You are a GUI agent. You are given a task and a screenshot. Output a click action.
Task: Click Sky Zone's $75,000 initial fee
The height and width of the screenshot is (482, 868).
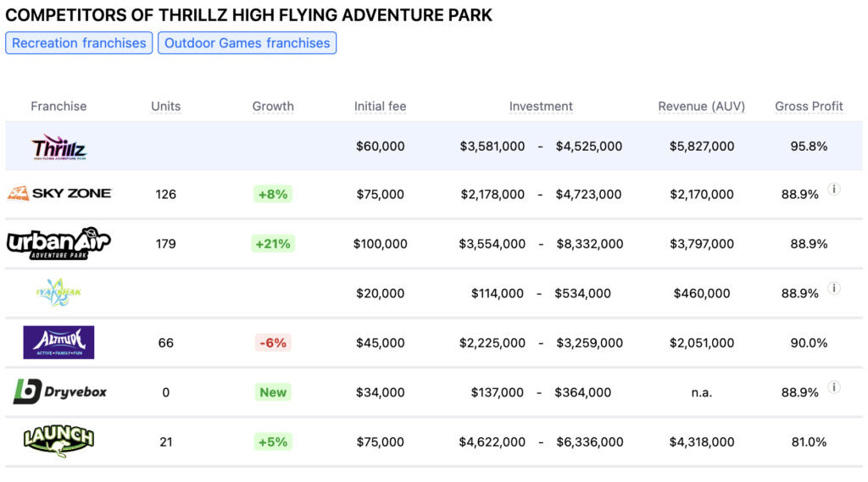[381, 194]
